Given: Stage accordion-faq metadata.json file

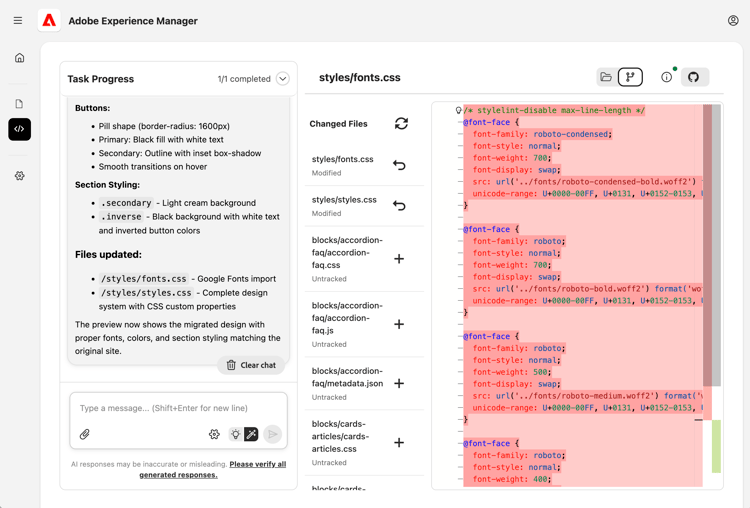Looking at the screenshot, I should point(399,383).
